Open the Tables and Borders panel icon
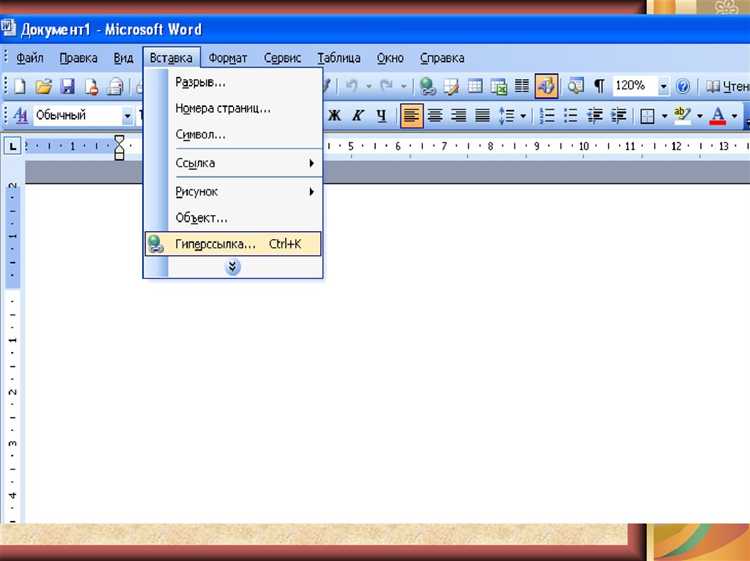 point(451,87)
